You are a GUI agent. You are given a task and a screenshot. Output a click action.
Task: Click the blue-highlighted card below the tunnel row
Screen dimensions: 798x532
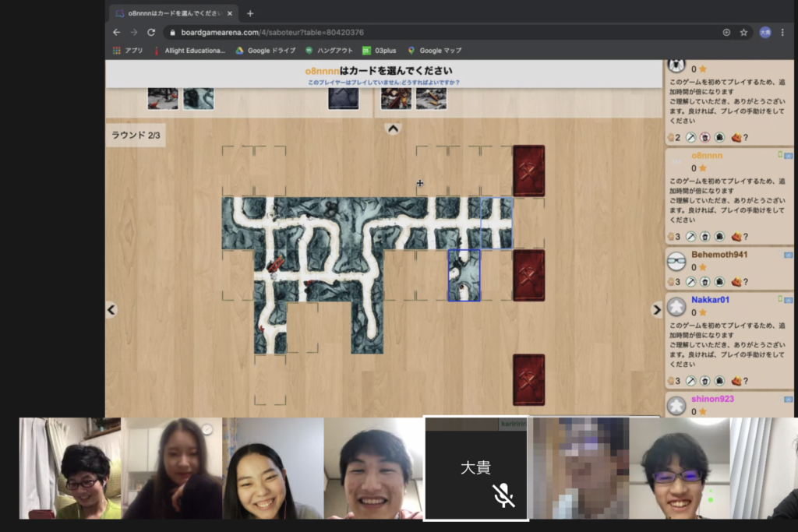[464, 275]
